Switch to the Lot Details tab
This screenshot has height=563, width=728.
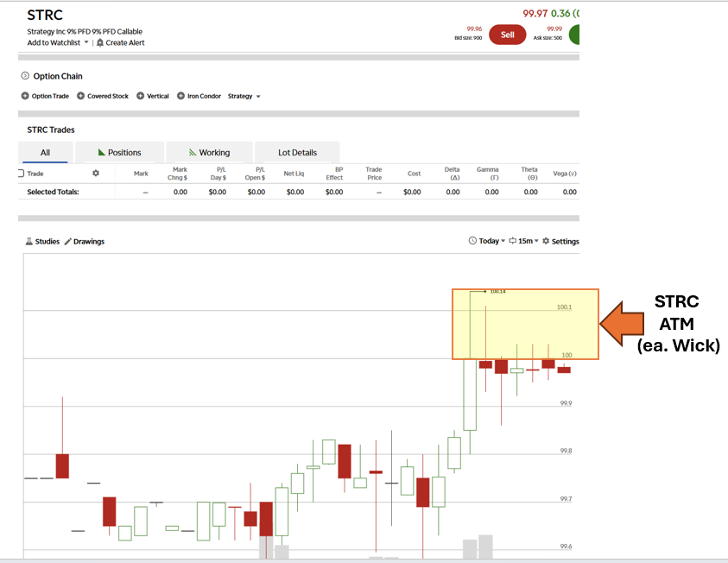(x=297, y=152)
